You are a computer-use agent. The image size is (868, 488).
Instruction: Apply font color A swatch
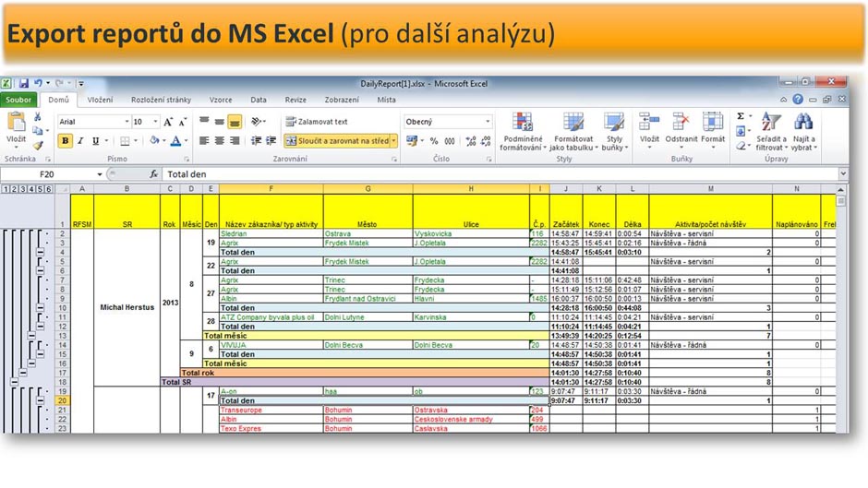175,141
